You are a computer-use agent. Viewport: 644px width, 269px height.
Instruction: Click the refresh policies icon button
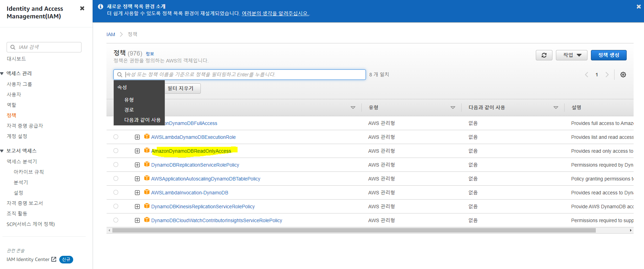[544, 55]
